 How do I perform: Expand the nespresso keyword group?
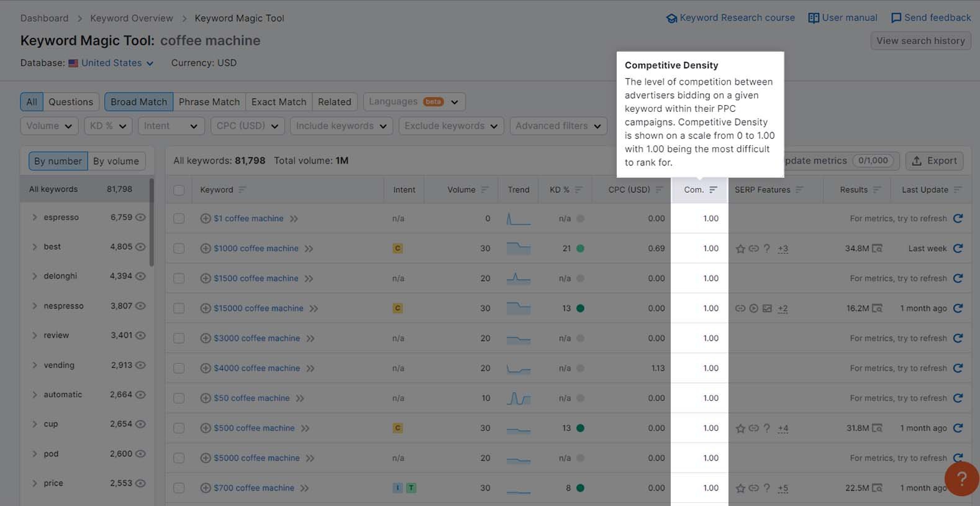35,306
